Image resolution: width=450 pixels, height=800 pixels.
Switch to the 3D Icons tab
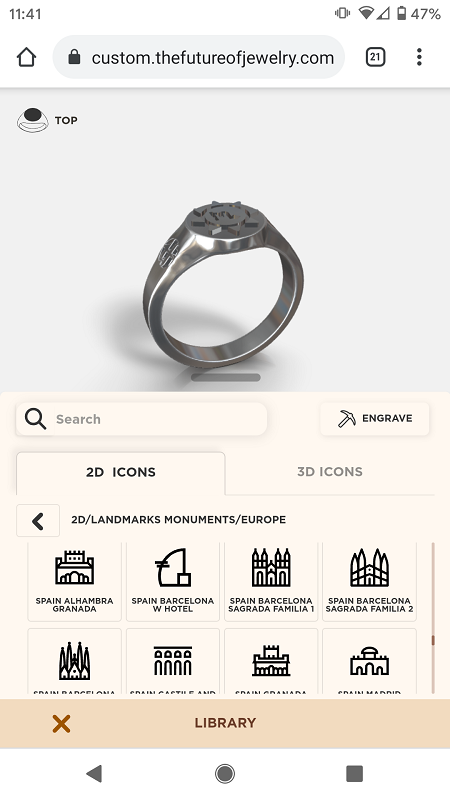(x=330, y=471)
